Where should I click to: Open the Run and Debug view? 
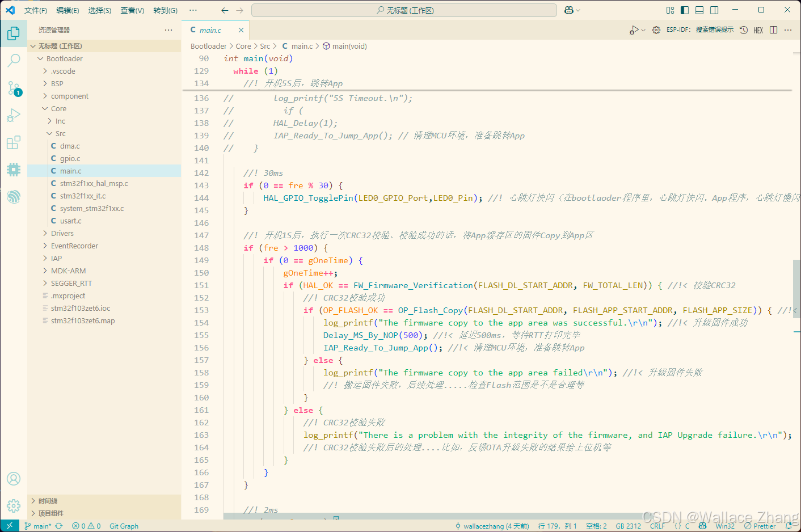[x=14, y=116]
